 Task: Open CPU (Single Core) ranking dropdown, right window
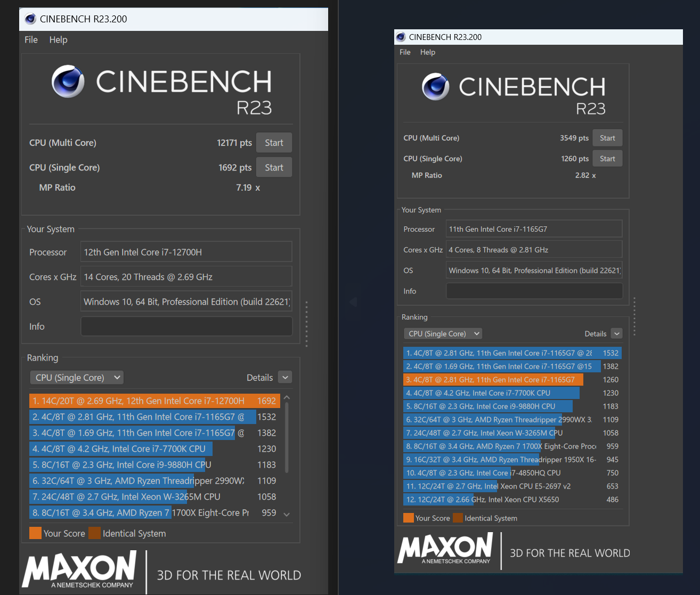[443, 333]
